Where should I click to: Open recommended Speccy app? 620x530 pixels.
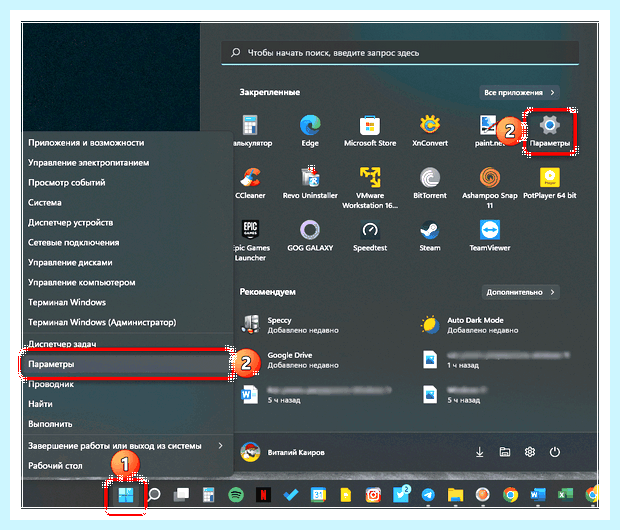[x=291, y=325]
